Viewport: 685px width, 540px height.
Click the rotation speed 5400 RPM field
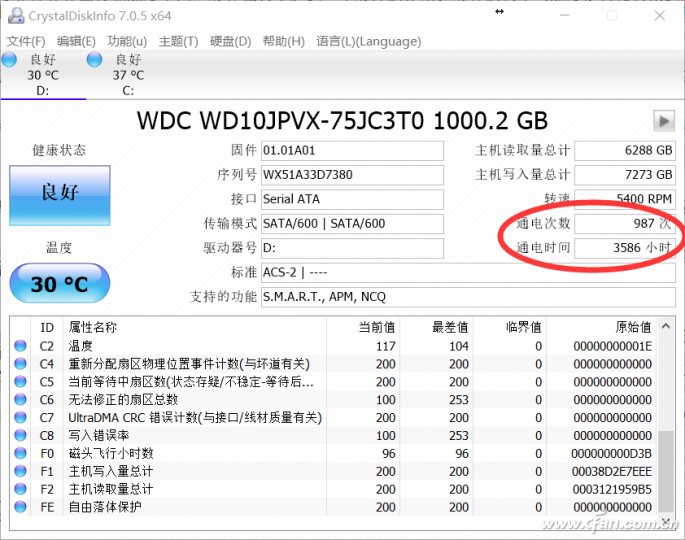click(625, 199)
